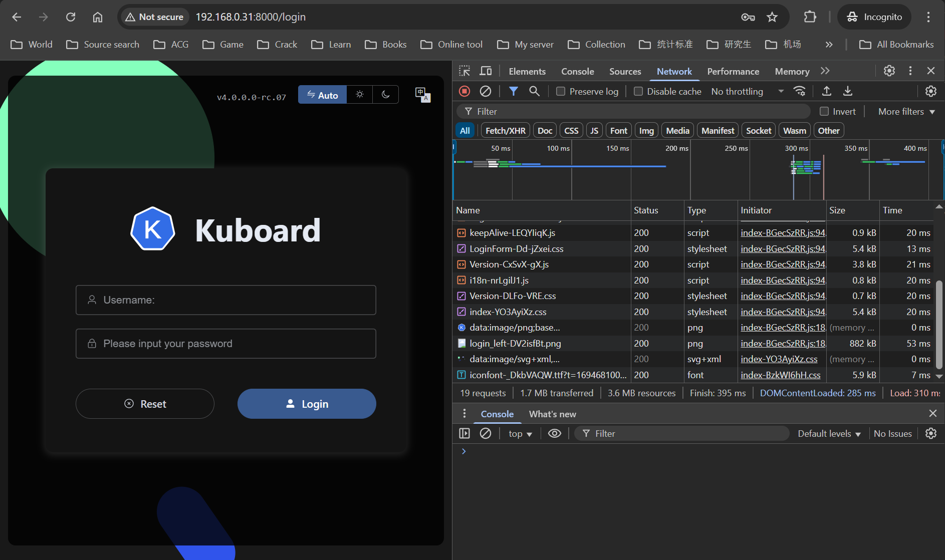This screenshot has width=945, height=560.
Task: Switch Kuboard to dark theme moon icon
Action: point(385,95)
